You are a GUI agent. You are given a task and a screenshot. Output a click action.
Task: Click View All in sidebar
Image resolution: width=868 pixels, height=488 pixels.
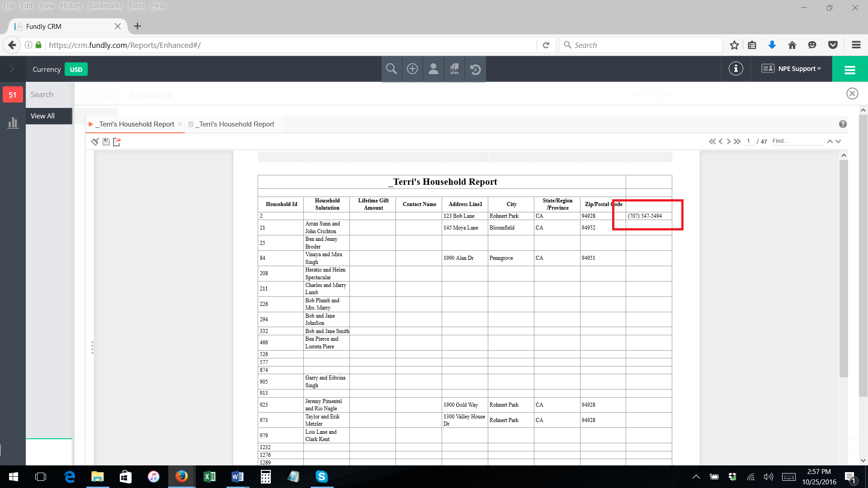49,116
